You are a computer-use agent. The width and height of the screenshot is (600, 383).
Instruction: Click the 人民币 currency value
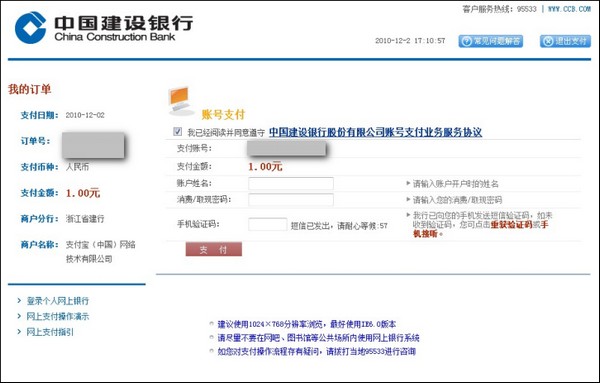[x=77, y=167]
